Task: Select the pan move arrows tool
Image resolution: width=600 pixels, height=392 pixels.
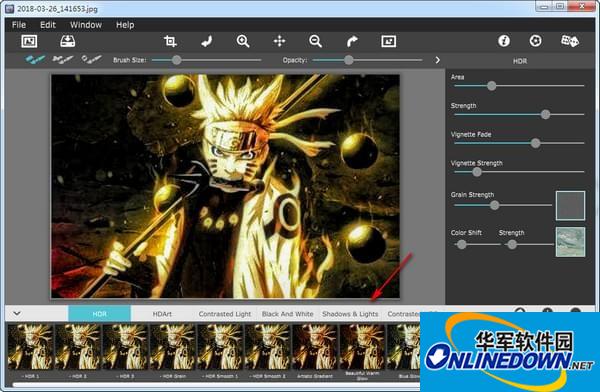Action: [279, 41]
